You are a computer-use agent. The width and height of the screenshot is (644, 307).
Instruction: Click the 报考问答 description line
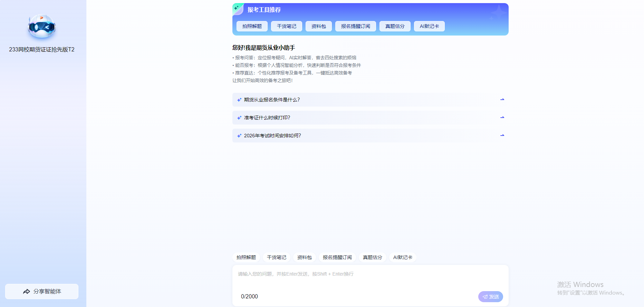295,58
